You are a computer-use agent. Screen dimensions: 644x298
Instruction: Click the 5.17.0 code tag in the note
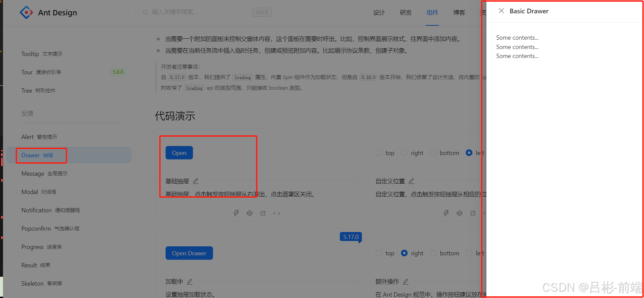coord(177,77)
